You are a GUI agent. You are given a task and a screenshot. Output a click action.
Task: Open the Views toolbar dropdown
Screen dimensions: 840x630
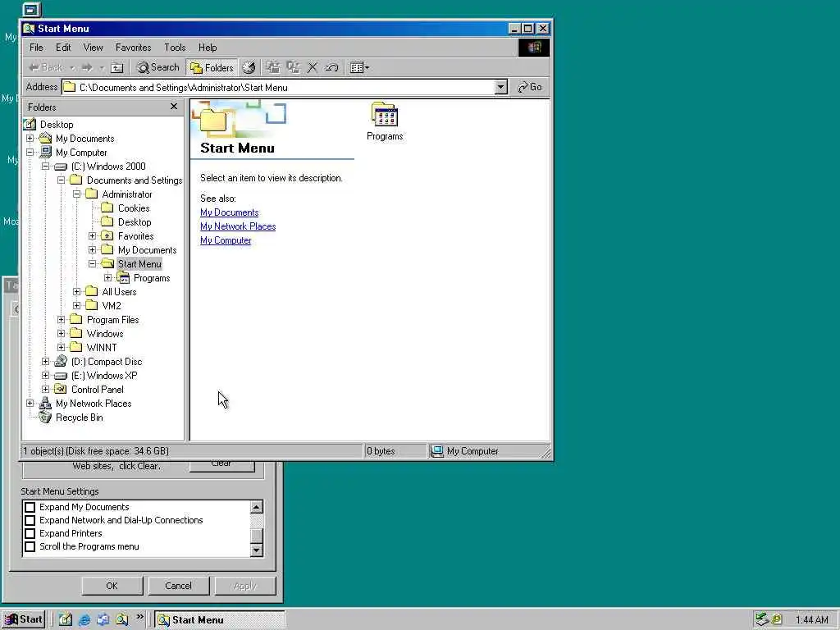pos(359,67)
